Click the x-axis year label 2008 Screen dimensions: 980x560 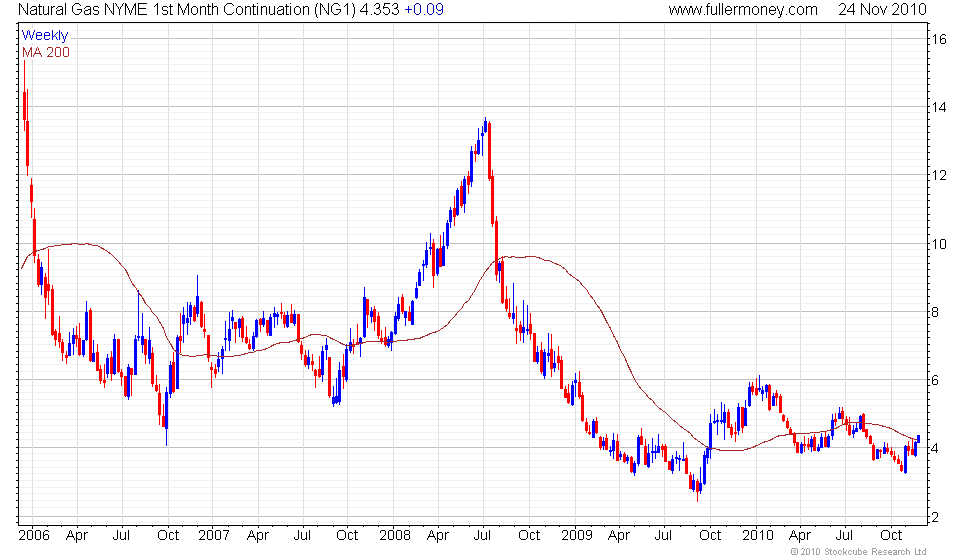pyautogui.click(x=395, y=536)
